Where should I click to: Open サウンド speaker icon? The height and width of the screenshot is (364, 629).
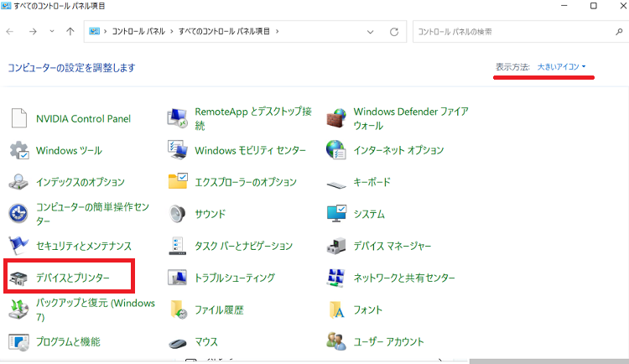[177, 214]
